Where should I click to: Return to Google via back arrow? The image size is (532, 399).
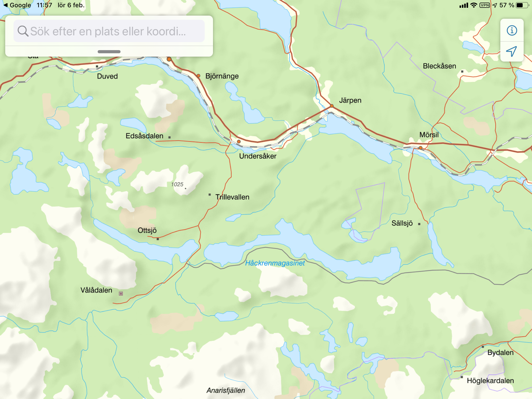(x=17, y=5)
